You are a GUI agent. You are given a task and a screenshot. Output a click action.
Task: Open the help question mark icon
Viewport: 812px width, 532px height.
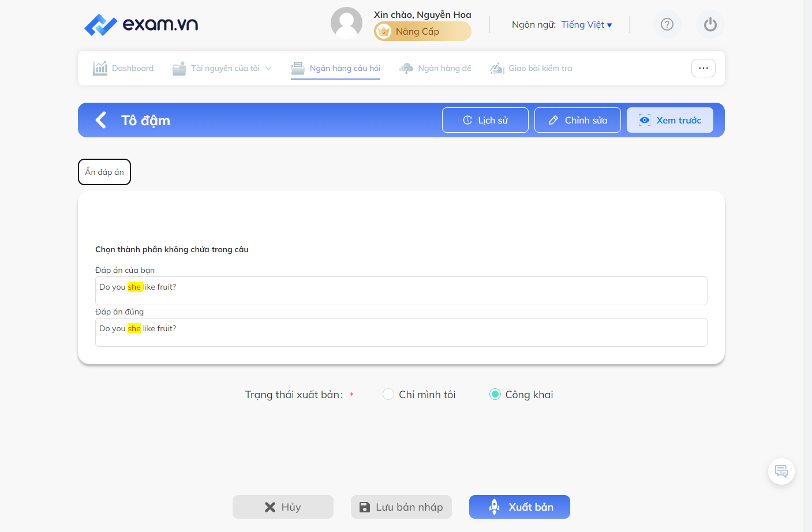[x=667, y=24]
